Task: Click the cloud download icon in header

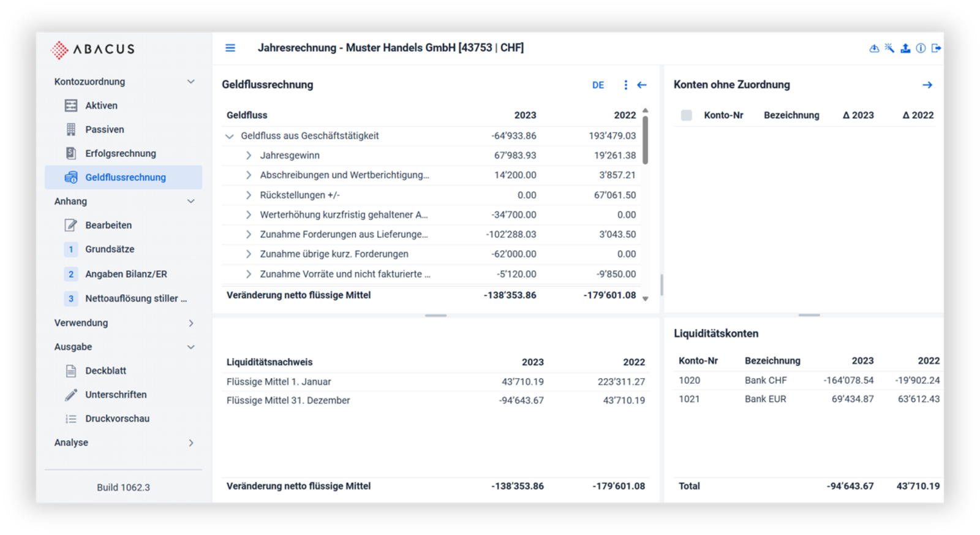Action: tap(874, 48)
